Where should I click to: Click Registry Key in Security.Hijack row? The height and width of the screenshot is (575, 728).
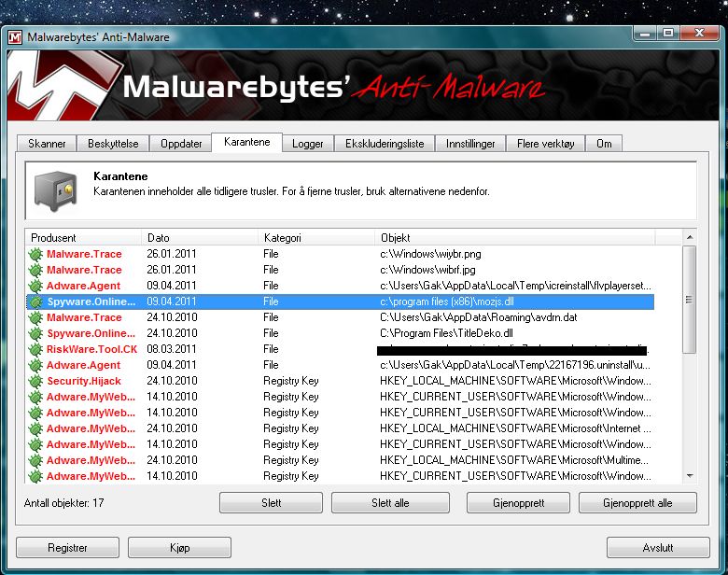pos(290,381)
